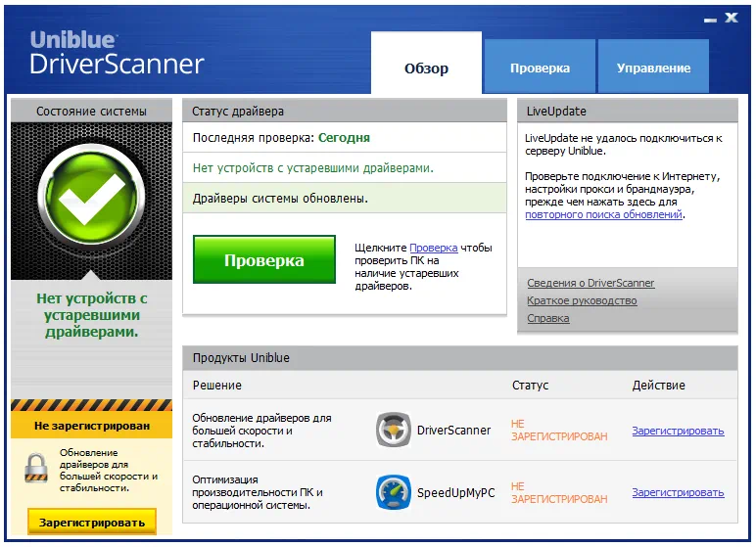Click the yellow Зарегистрировать button
756x547 pixels.
pos(92,522)
